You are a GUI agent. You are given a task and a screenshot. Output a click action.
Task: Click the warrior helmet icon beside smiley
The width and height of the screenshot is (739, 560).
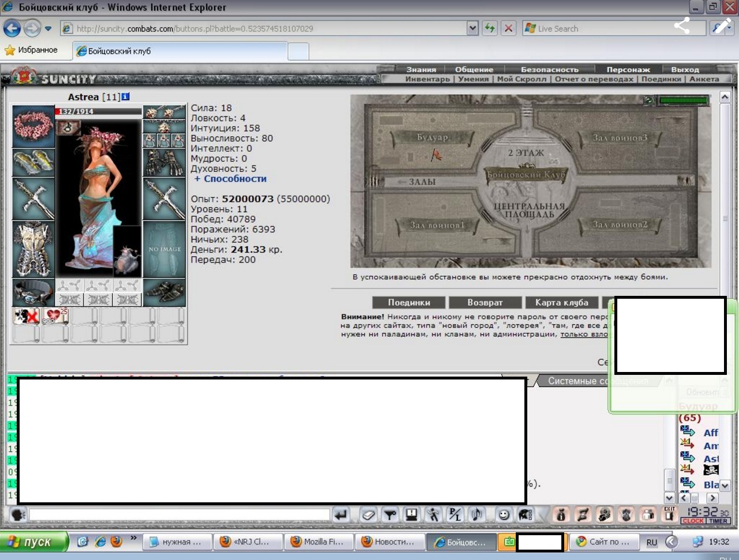coord(525,514)
